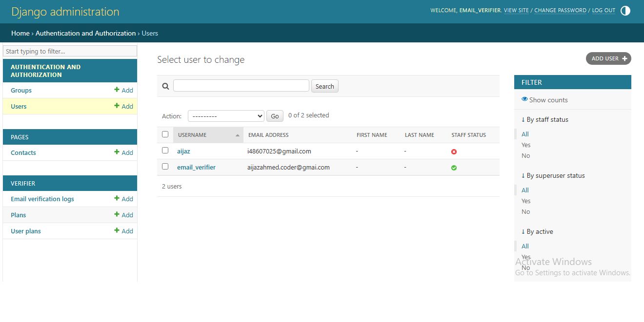Click the search magnifier icon
The image size is (644, 322).
[165, 86]
